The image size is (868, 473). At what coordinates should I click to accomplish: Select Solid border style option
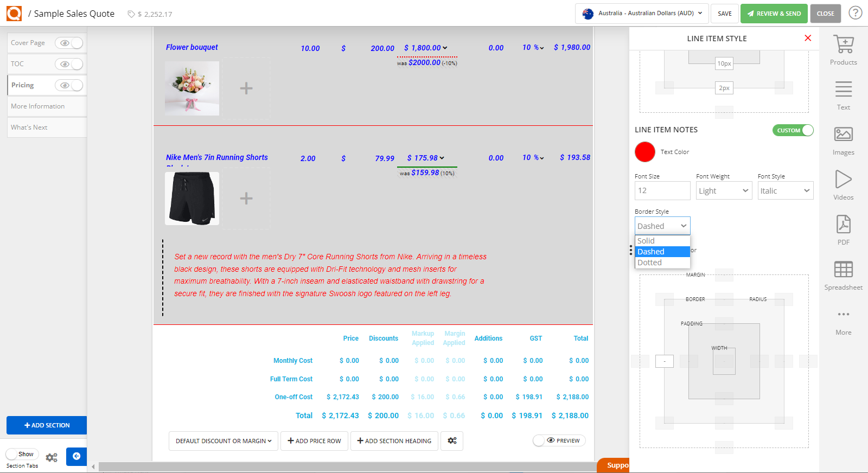pyautogui.click(x=662, y=241)
